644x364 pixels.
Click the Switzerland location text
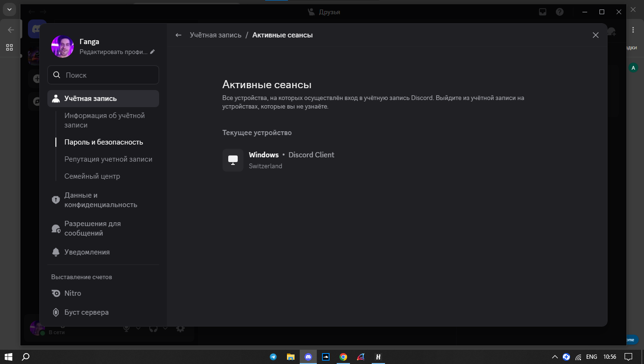coord(266,166)
